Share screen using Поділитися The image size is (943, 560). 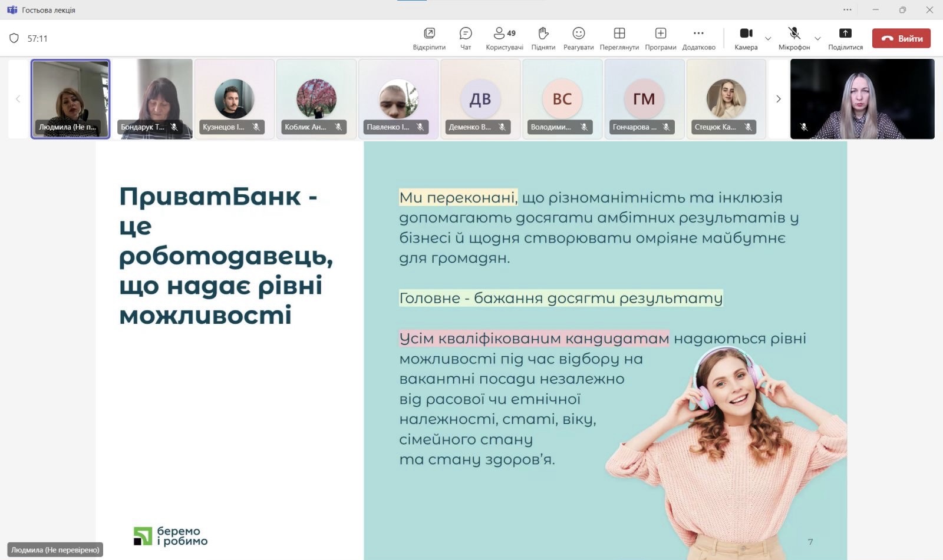[x=845, y=38]
